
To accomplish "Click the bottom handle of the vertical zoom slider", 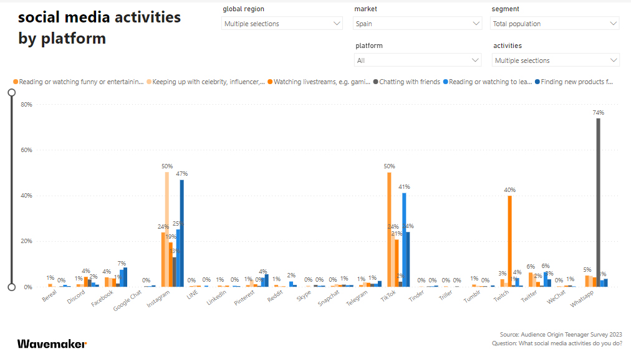I will coord(11,287).
